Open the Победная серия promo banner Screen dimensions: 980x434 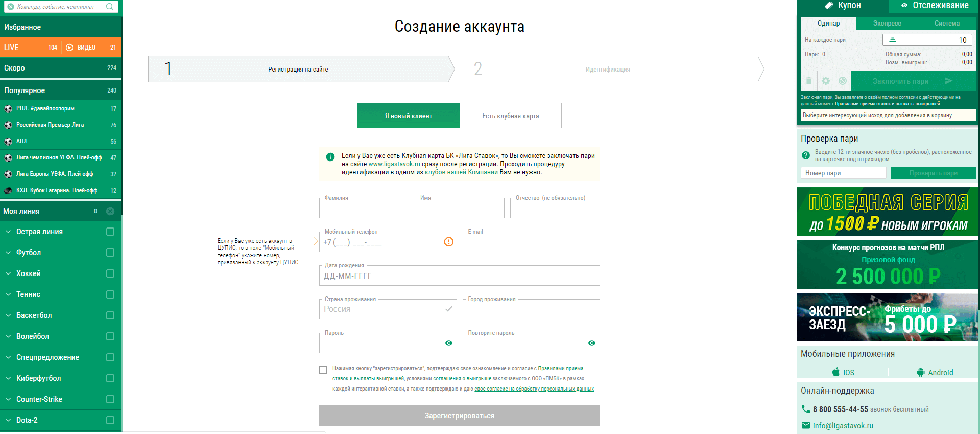tap(888, 212)
